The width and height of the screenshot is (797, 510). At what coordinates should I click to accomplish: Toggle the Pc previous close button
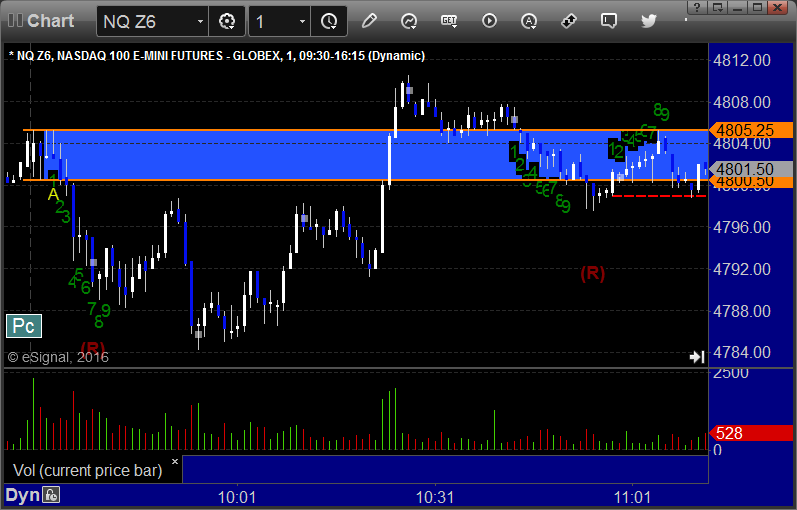24,326
